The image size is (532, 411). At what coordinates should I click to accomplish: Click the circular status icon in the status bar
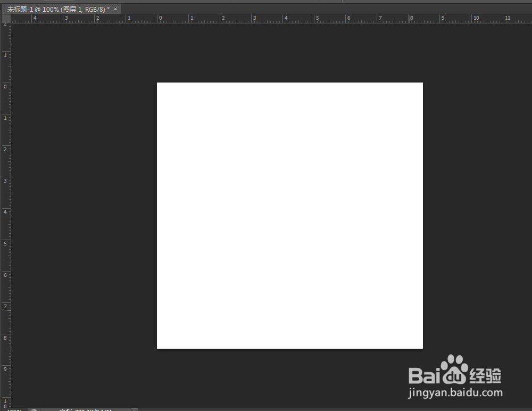34,409
